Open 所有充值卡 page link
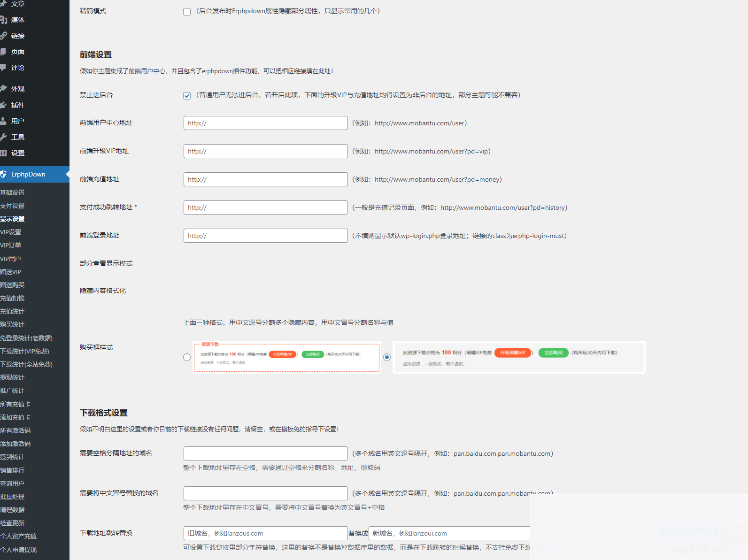This screenshot has width=748, height=560. point(15,404)
